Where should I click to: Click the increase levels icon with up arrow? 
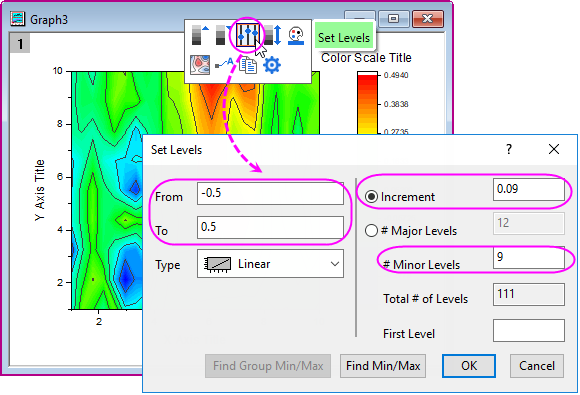[200, 35]
